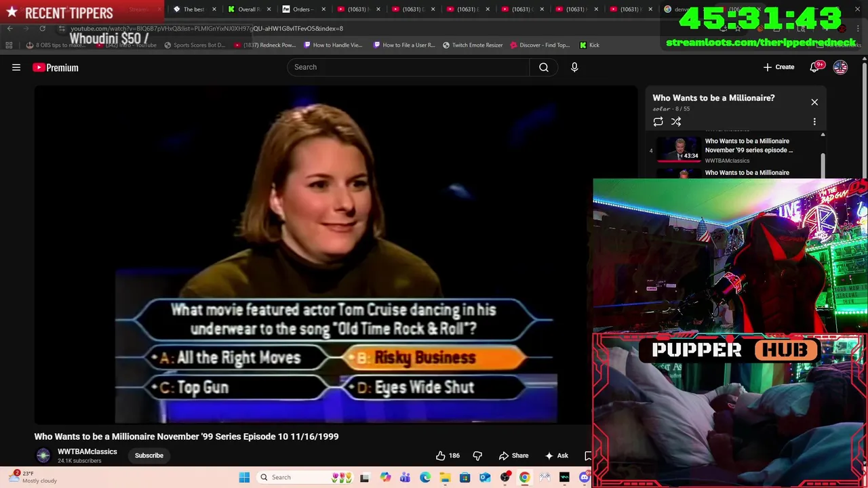Toggle shuffle playlist
The image size is (868, 488).
click(x=676, y=121)
